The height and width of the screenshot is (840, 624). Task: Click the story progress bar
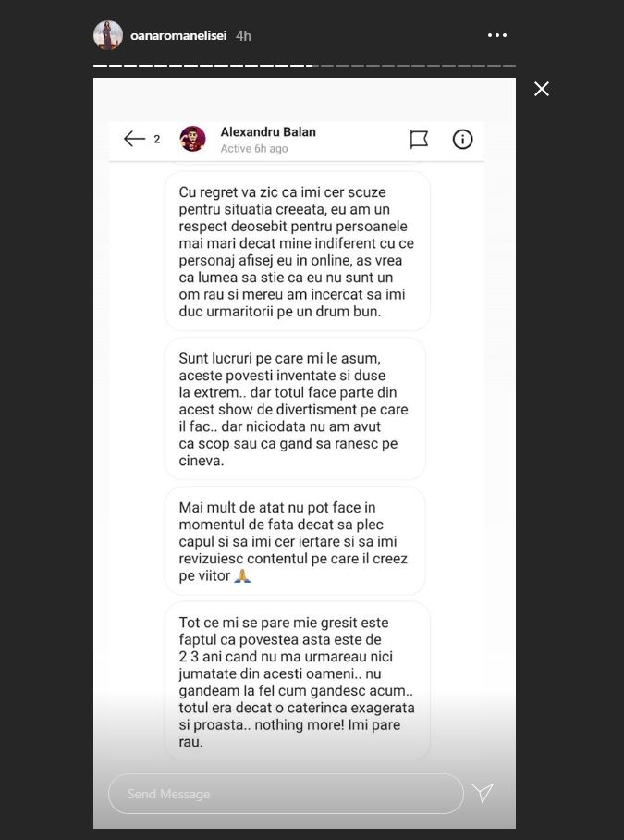[x=304, y=66]
